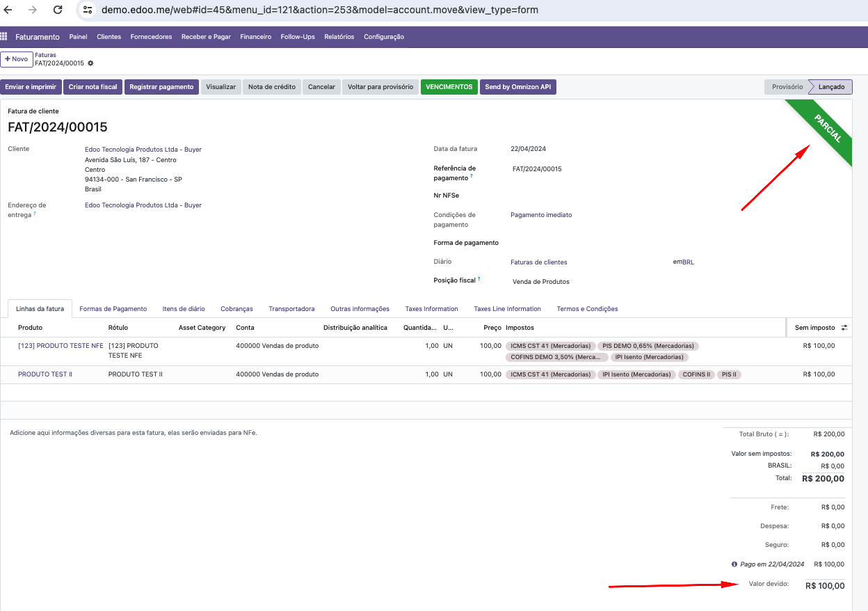Click the info icon next to Pago em 22/04/2024
Viewport: 868px width, 611px height.
point(734,564)
